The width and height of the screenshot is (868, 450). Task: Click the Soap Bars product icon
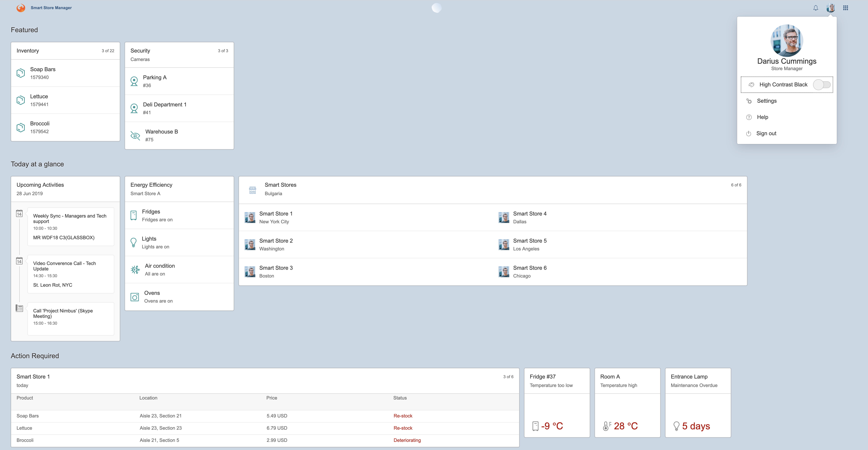coord(21,73)
